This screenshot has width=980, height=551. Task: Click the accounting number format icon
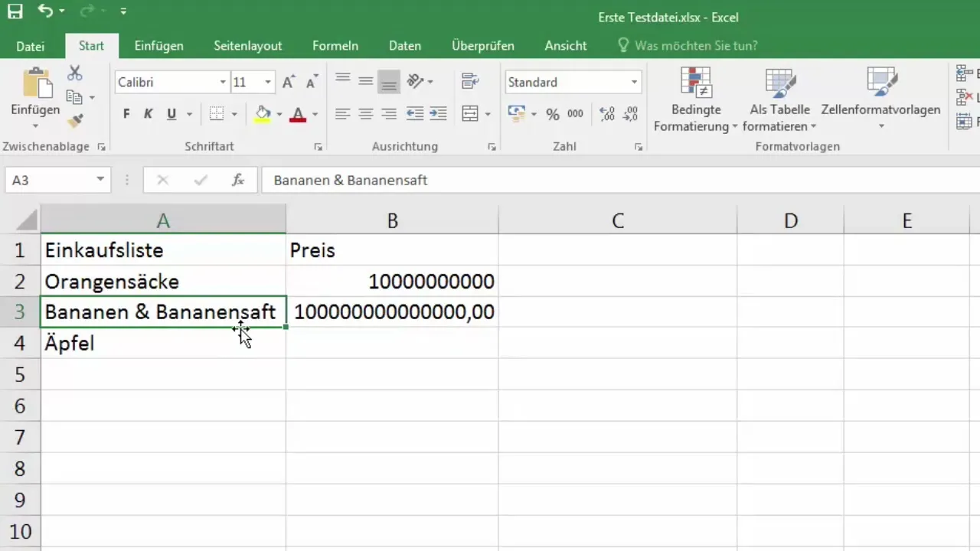pyautogui.click(x=517, y=114)
